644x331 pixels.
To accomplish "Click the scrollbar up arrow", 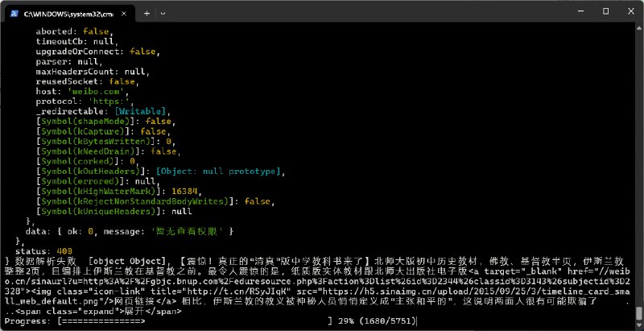I will pos(638,30).
